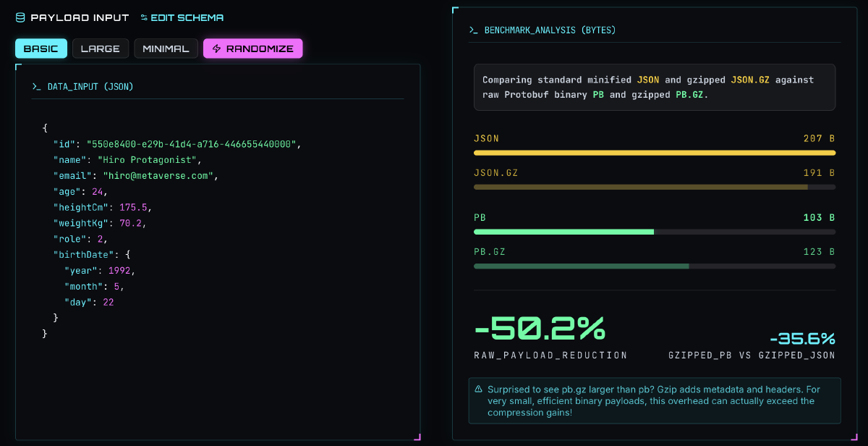Click the age value 24
This screenshot has width=868, height=446.
[x=98, y=192]
